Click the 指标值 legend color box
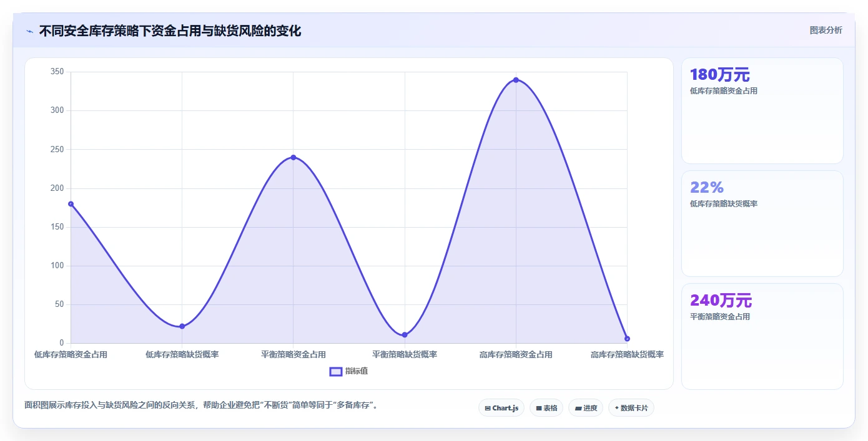This screenshot has height=441, width=868. click(335, 371)
